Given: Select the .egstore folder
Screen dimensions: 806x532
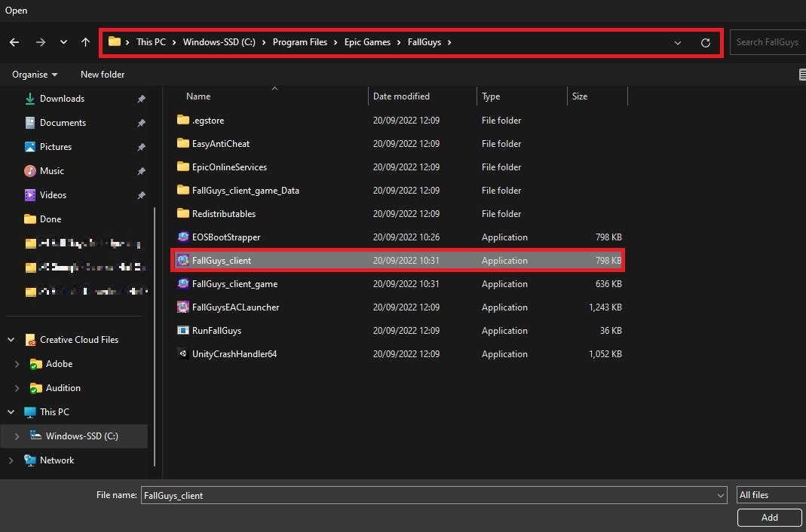Looking at the screenshot, I should click(x=398, y=121).
